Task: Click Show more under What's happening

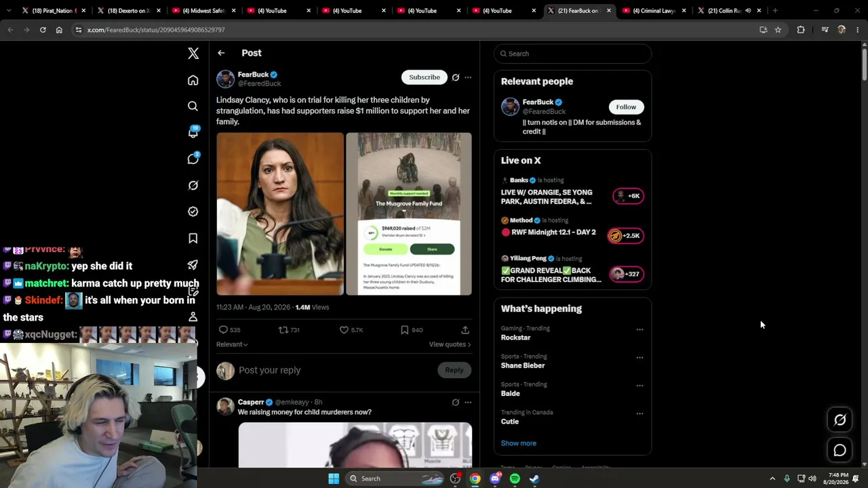Action: 519,443
